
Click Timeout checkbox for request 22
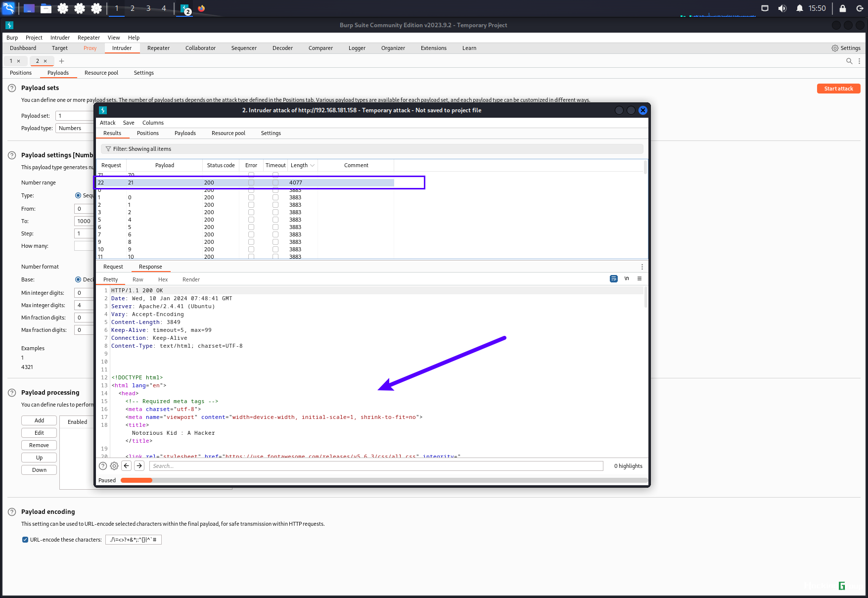tap(275, 183)
